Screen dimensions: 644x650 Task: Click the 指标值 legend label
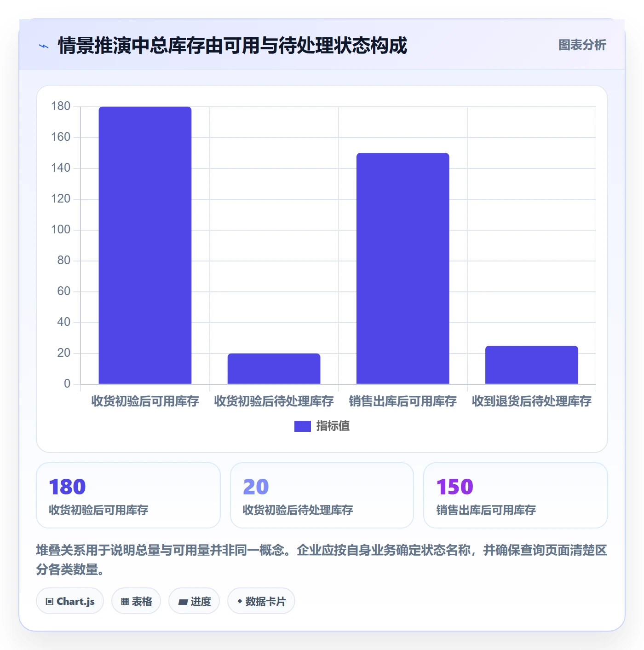tap(333, 426)
